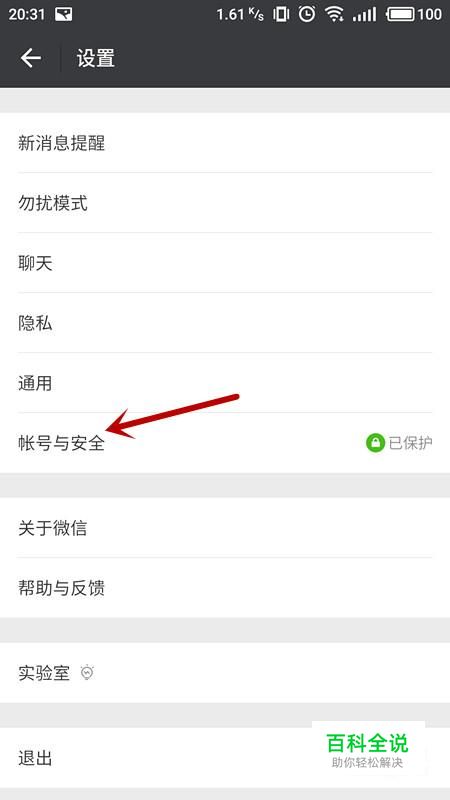
Task: Tap the cellular signal bars icon
Action: [364, 15]
